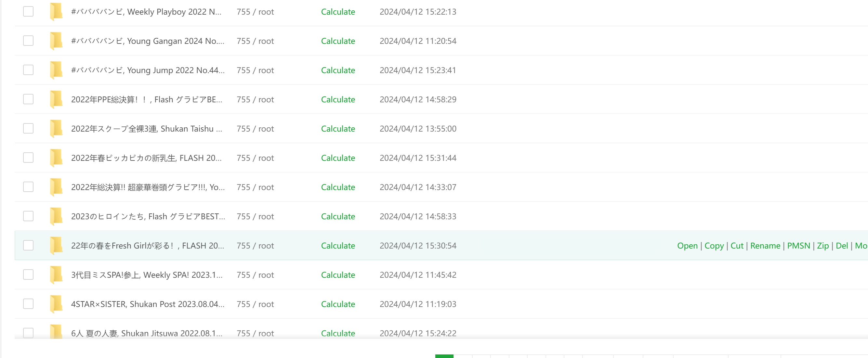Open the highlighted FLASH folder via Open link
Viewport: 868px width, 358px height.
pyautogui.click(x=687, y=246)
